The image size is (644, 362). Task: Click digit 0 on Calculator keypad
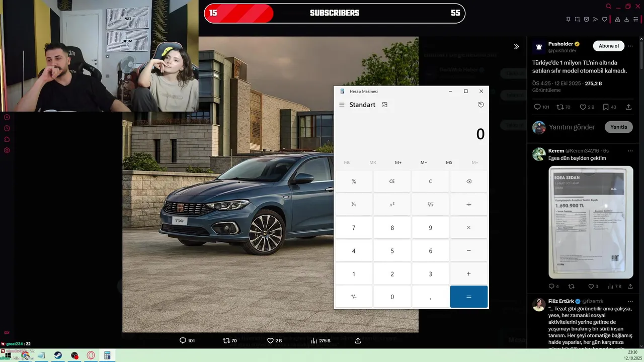392,297
